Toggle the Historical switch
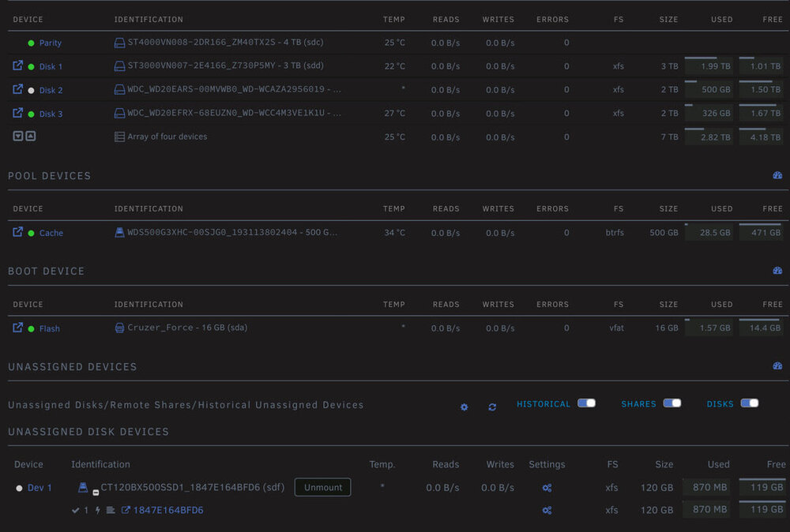790x532 pixels. click(x=586, y=403)
